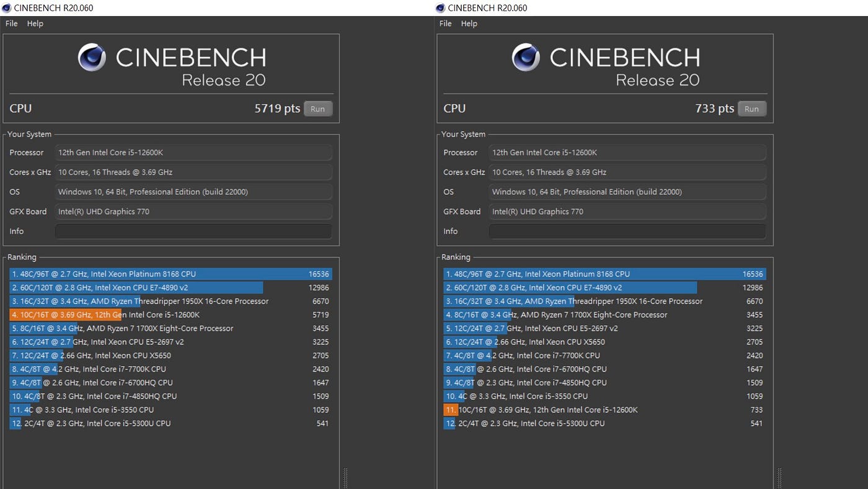
Task: Select i7-7700K row in left ranking
Action: (170, 369)
